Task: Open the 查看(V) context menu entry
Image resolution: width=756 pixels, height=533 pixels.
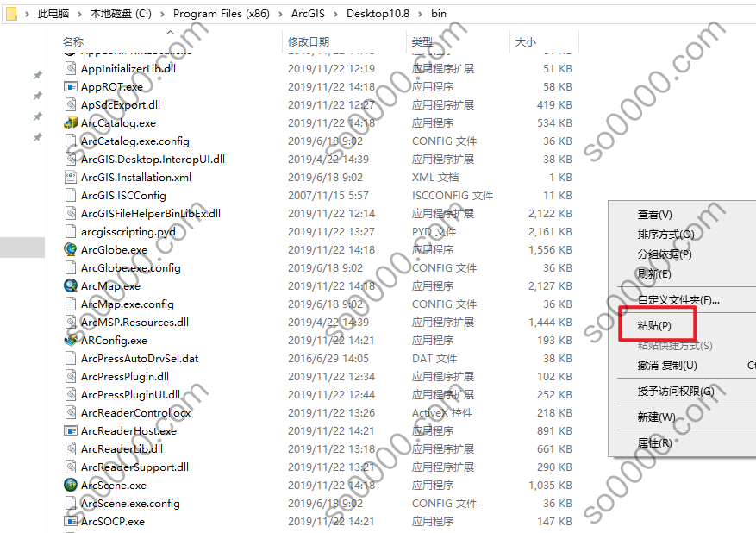Action: (654, 214)
